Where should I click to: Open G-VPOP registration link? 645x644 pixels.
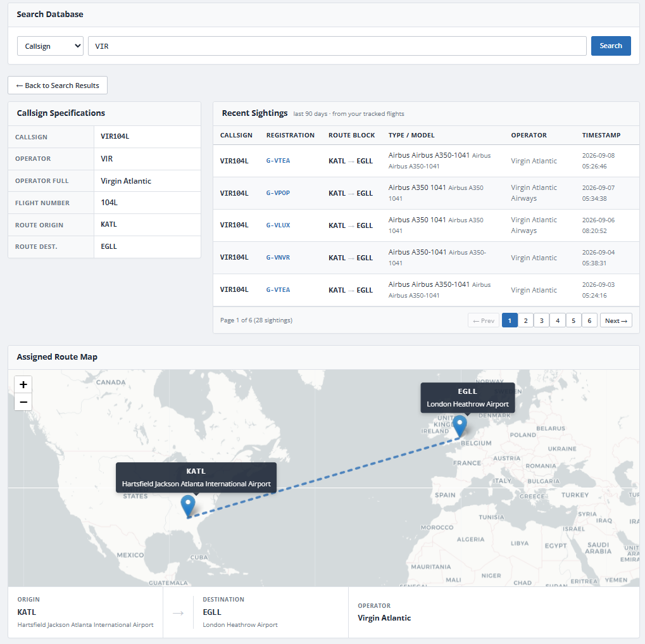tap(278, 193)
